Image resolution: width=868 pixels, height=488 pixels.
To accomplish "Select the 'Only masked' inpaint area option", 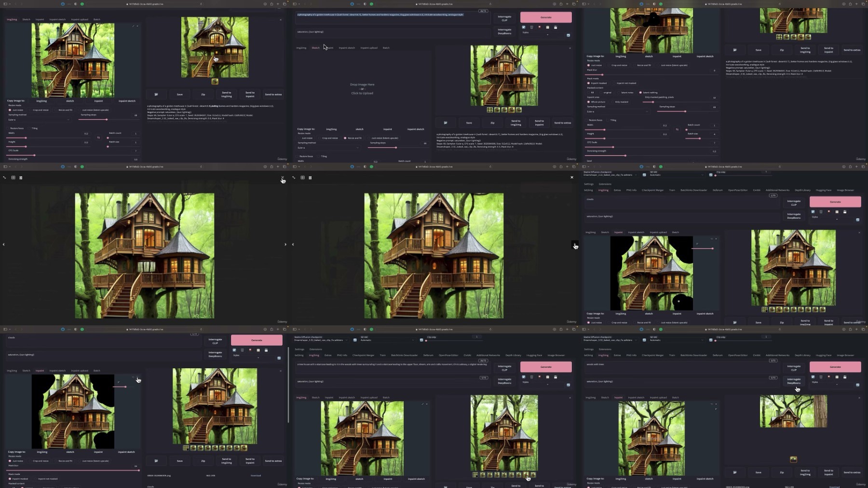I will [x=612, y=102].
